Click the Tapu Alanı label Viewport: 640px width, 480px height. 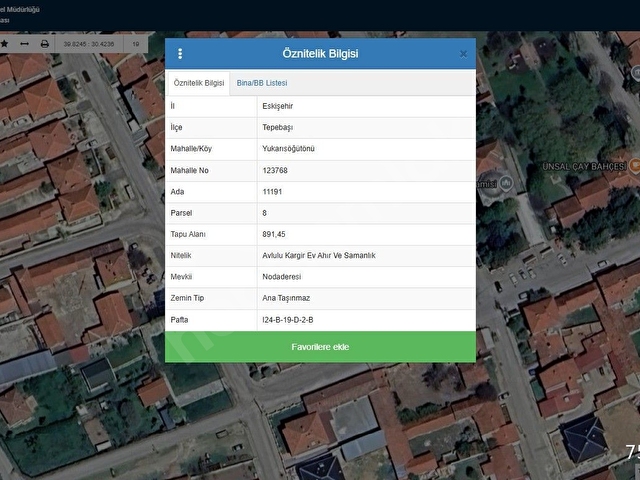188,234
